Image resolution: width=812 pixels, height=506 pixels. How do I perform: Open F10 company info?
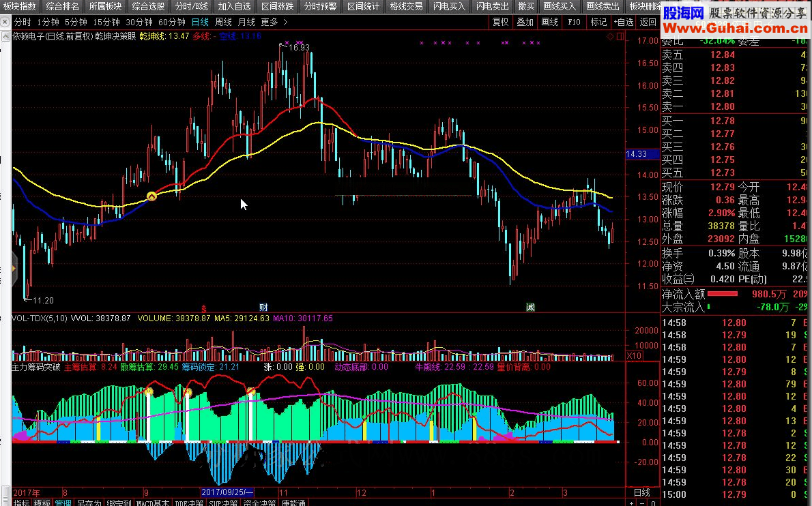(574, 23)
